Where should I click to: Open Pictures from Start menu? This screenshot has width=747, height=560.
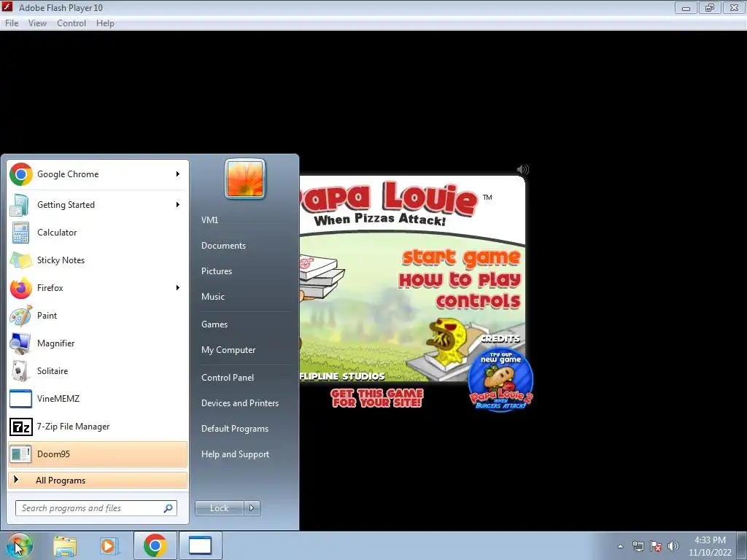point(216,271)
